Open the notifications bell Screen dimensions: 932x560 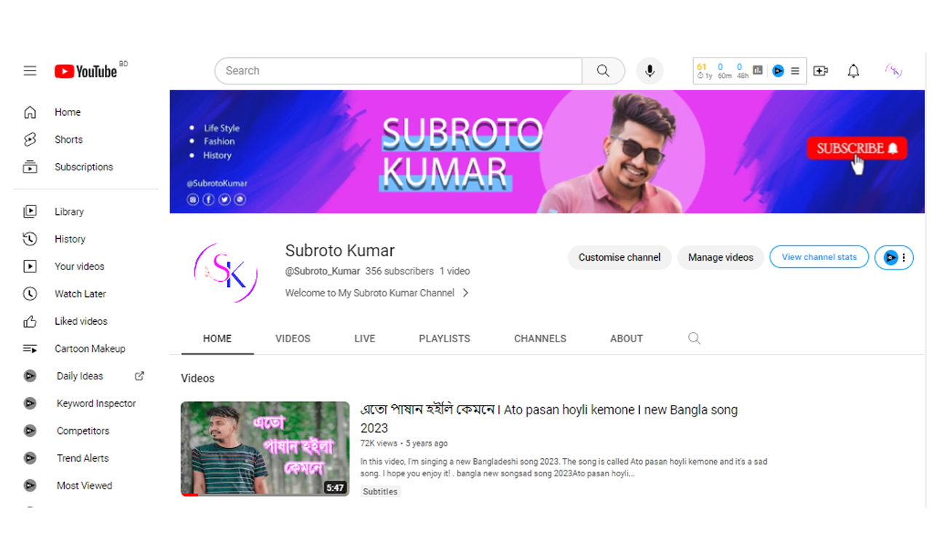(853, 71)
